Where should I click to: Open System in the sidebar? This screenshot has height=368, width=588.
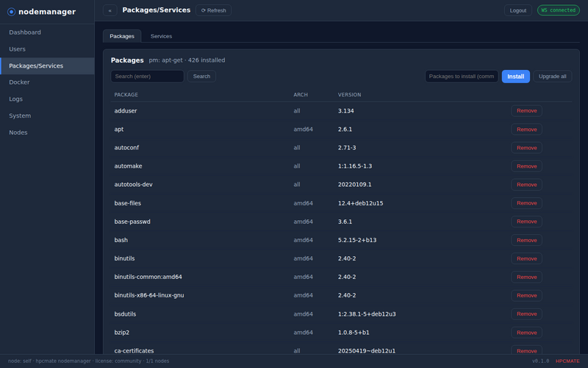(x=47, y=116)
